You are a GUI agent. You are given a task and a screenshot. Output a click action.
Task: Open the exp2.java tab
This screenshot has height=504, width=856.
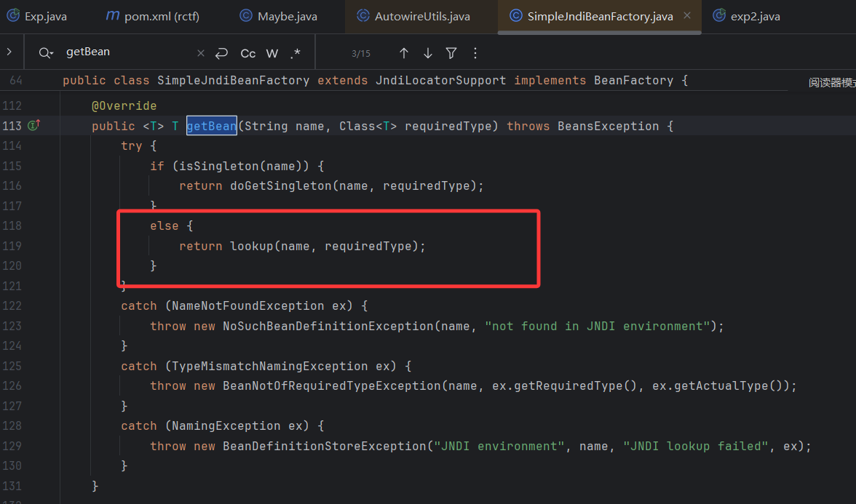tap(755, 16)
